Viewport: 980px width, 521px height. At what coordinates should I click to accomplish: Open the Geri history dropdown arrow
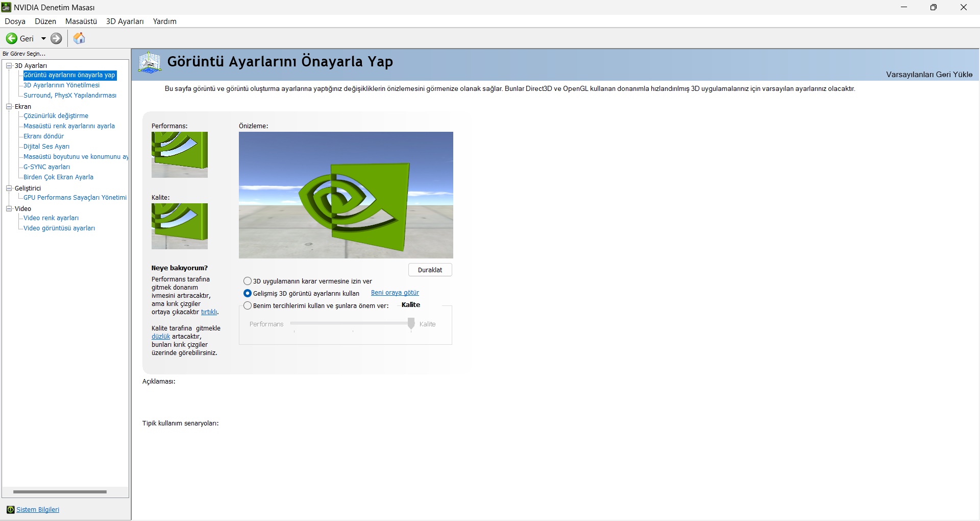click(43, 39)
